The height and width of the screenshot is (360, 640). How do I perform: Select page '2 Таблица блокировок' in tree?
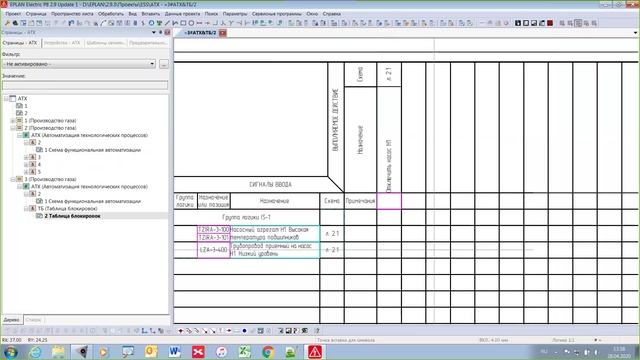point(72,216)
